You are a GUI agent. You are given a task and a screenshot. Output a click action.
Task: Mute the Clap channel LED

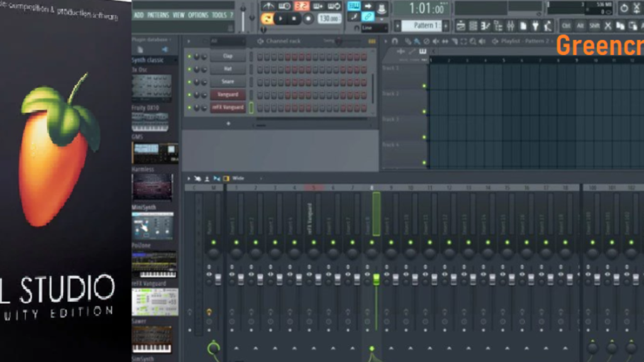point(189,56)
